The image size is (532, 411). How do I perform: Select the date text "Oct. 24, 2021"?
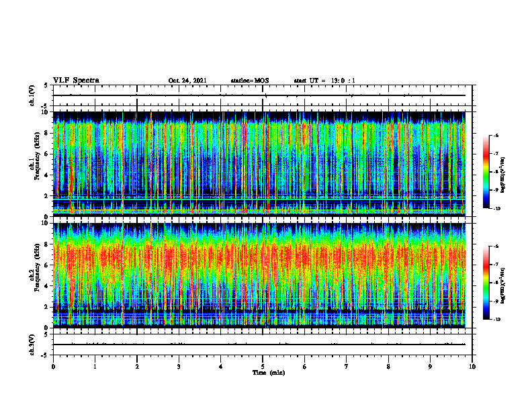tap(187, 81)
